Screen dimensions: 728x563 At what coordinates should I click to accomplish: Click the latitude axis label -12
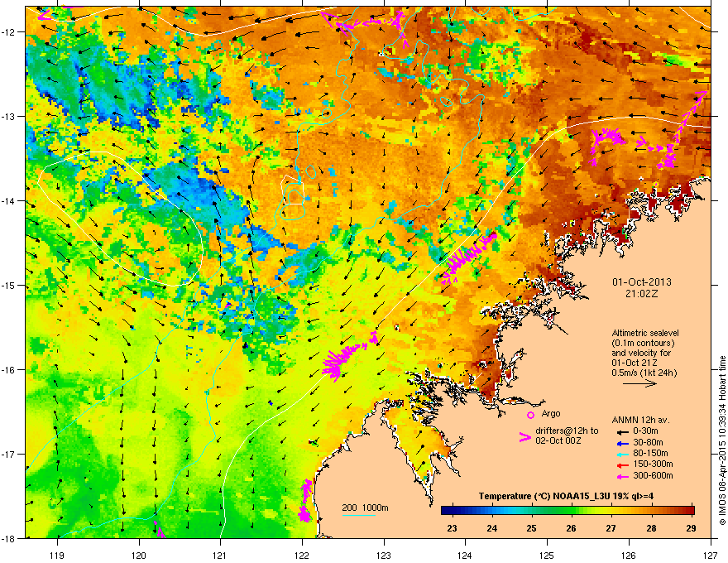tap(8, 32)
